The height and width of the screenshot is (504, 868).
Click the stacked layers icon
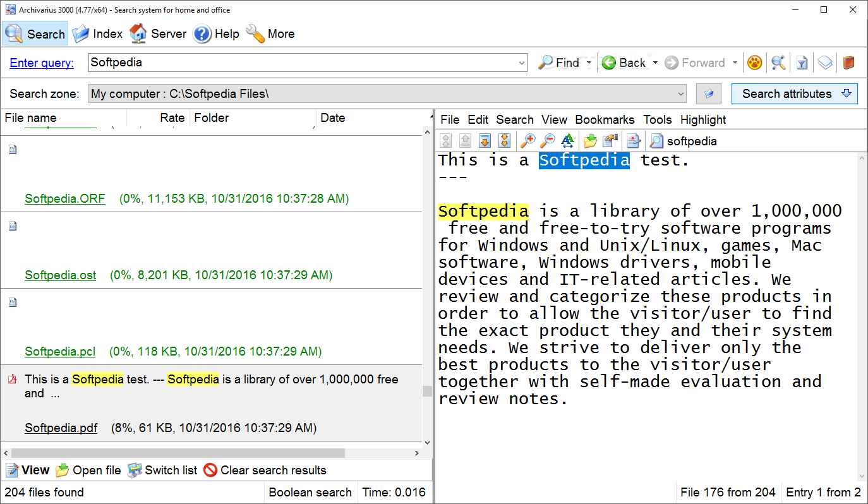(x=825, y=63)
